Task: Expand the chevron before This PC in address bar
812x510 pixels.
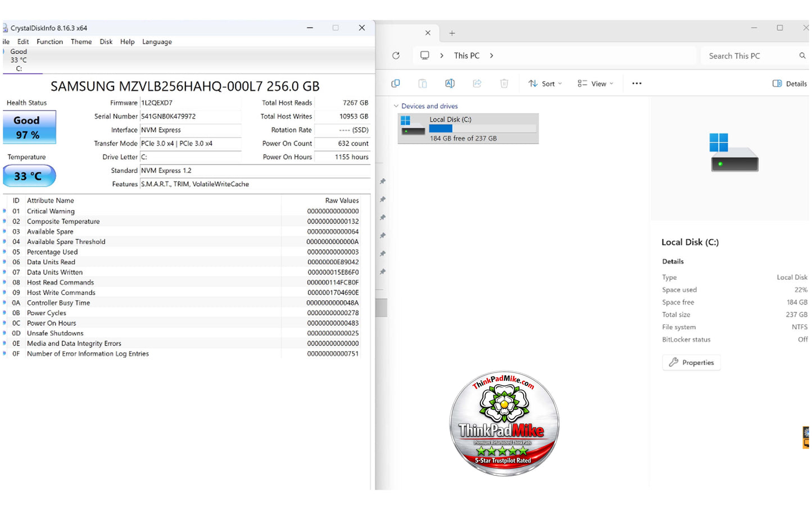Action: pos(442,56)
